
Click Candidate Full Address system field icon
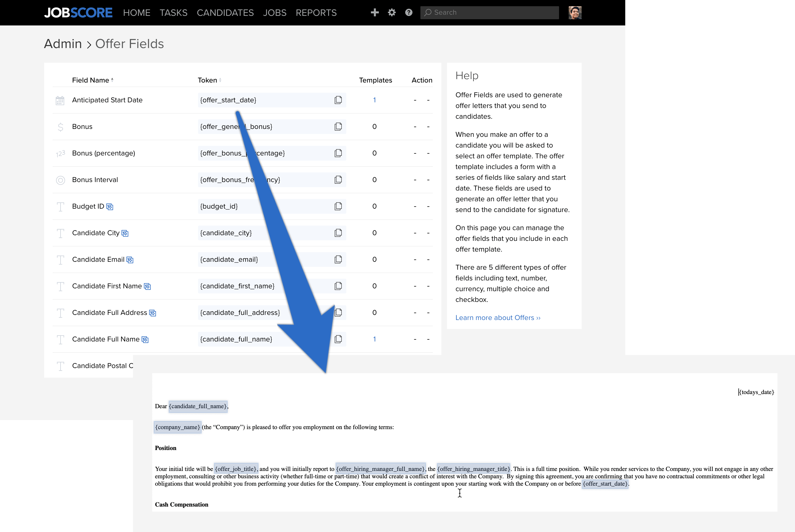pyautogui.click(x=153, y=313)
